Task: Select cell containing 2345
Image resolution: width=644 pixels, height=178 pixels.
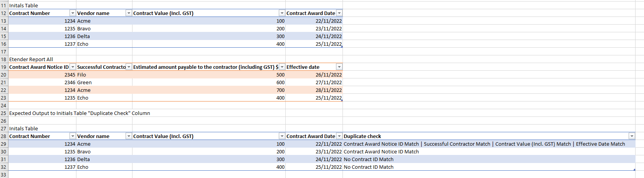Action: pyautogui.click(x=42, y=75)
